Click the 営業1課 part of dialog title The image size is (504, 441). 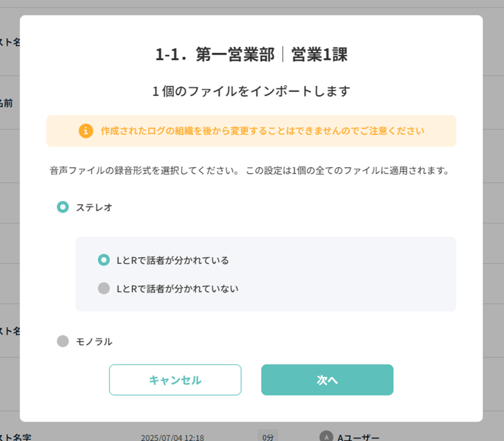[320, 54]
